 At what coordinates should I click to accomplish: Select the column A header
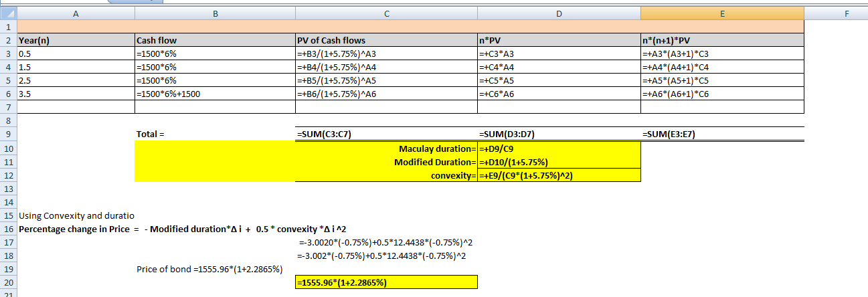click(76, 13)
